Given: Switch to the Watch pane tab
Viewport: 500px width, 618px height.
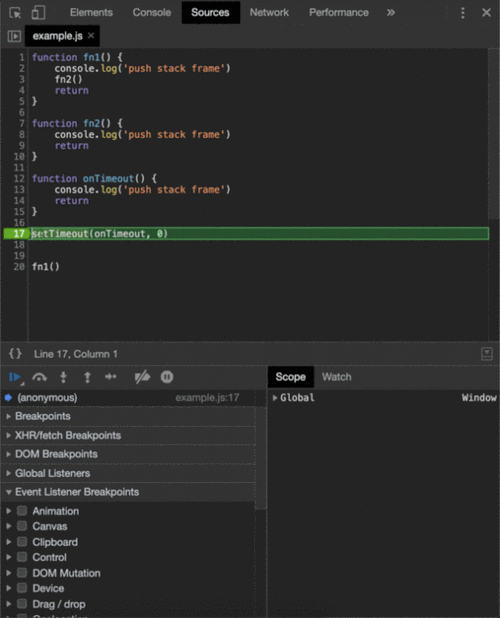Looking at the screenshot, I should click(x=336, y=377).
